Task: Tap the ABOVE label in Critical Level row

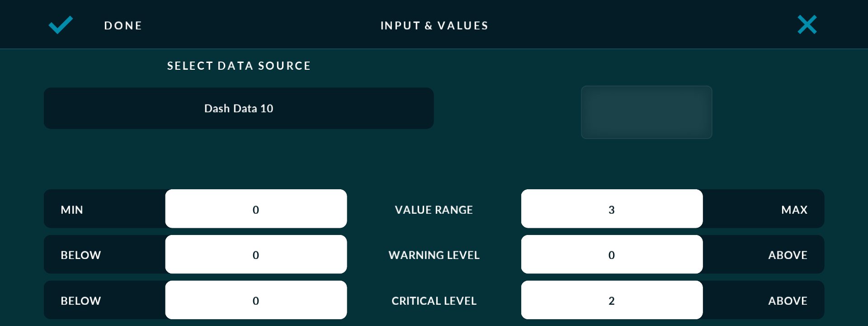Action: (788, 301)
